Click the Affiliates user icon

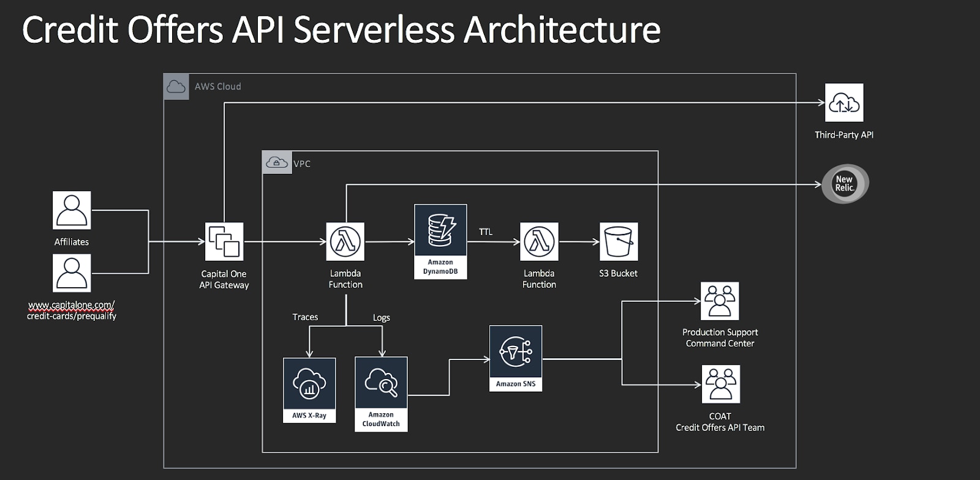[x=72, y=210]
